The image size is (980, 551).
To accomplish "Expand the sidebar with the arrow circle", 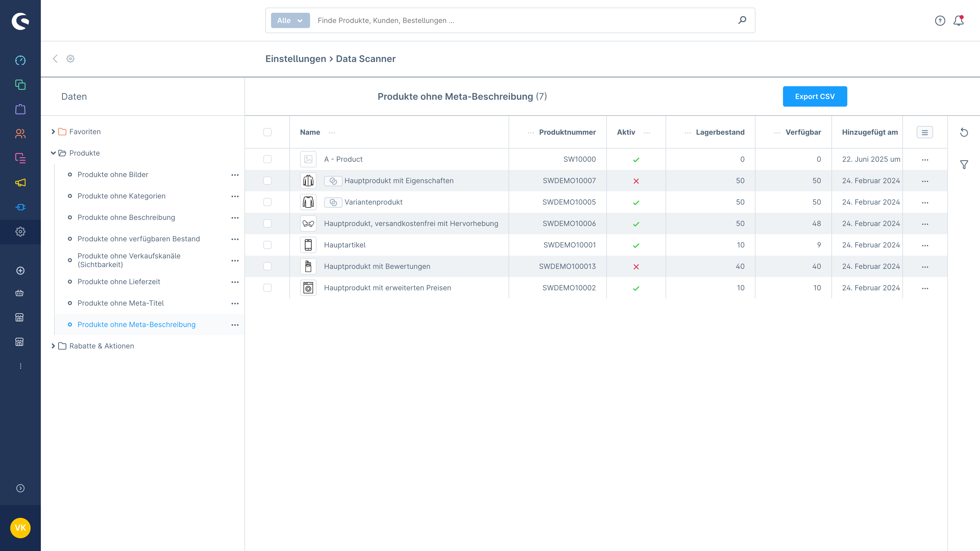I will [x=20, y=488].
